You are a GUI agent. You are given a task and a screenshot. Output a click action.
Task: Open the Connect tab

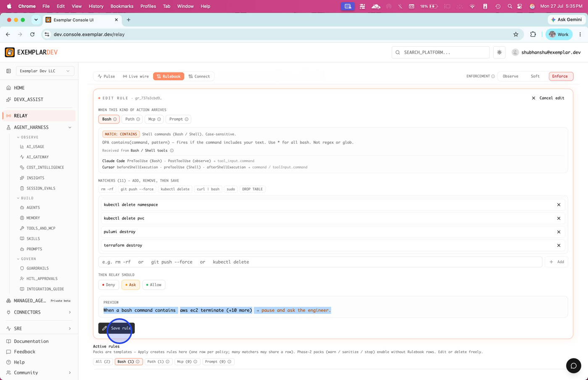199,77
